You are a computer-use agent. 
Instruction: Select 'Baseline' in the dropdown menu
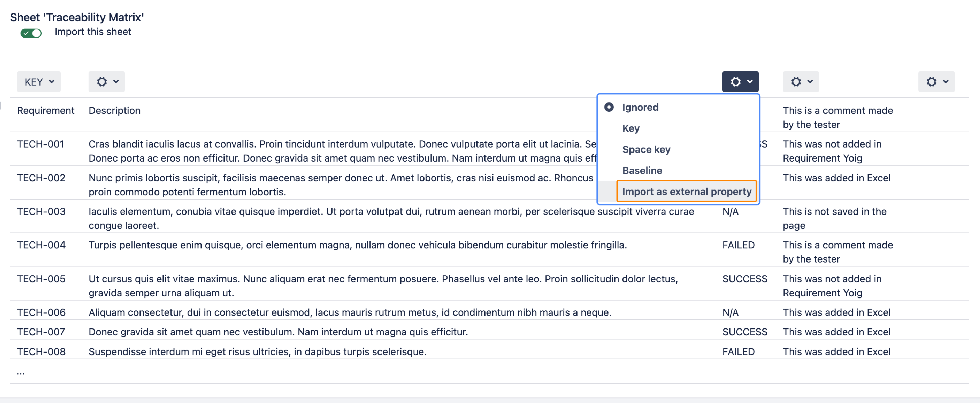(642, 171)
